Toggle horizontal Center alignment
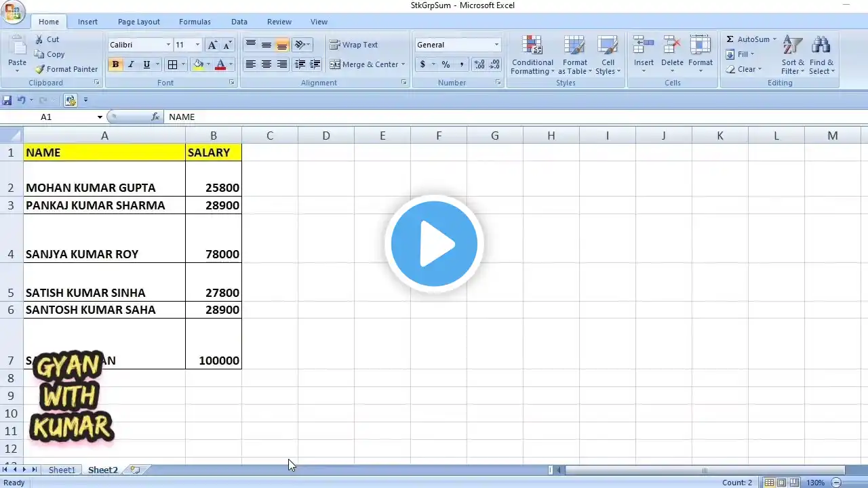The width and height of the screenshot is (868, 488). [266, 64]
